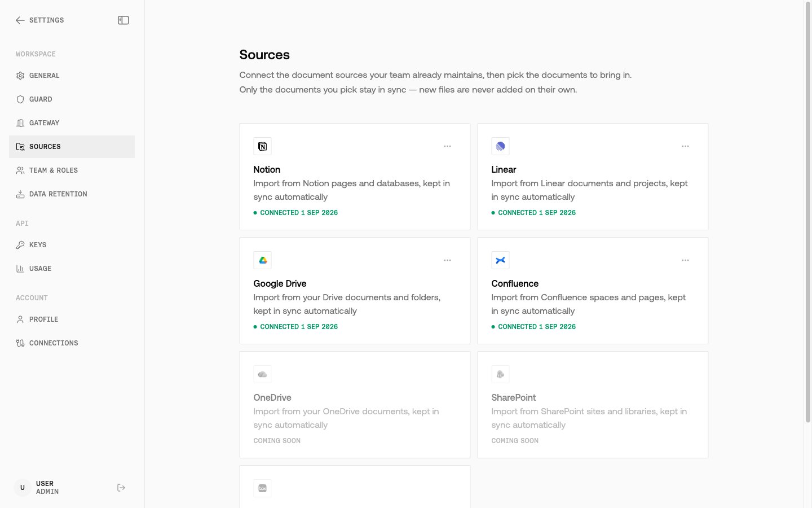This screenshot has width=812, height=508.
Task: Click Confluence's Connected 1 Sep 2026 status
Action: 533,327
